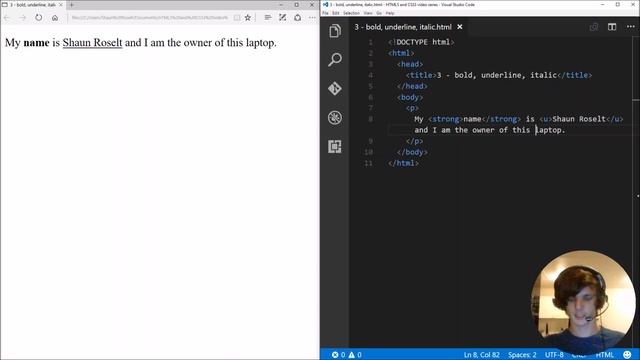Close the browser tab '3 - bold, underline, italic'
This screenshot has width=640, height=360.
(61, 5)
